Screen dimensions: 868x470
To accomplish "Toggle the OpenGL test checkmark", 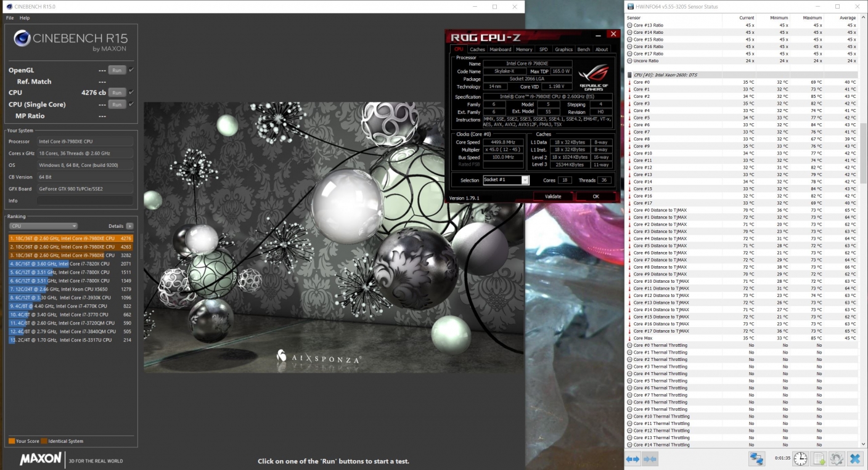I will point(131,70).
